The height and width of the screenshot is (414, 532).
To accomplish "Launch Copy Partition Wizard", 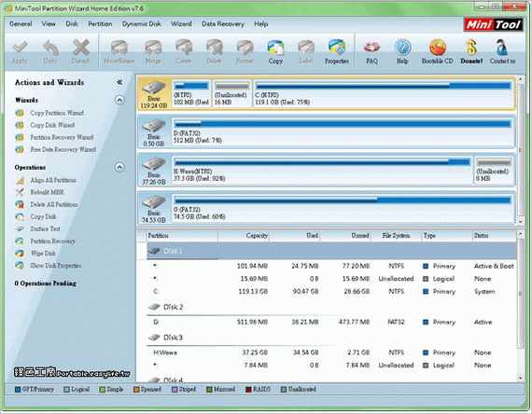I will pyautogui.click(x=57, y=113).
